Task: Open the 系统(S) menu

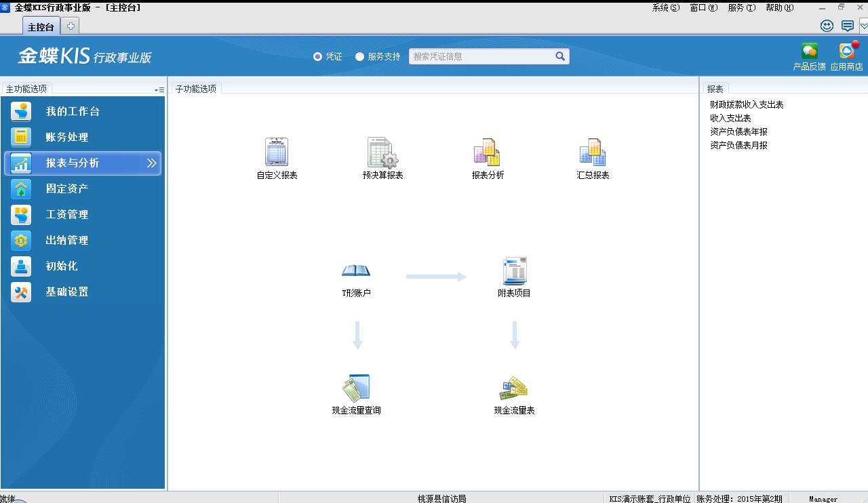Action: click(665, 7)
